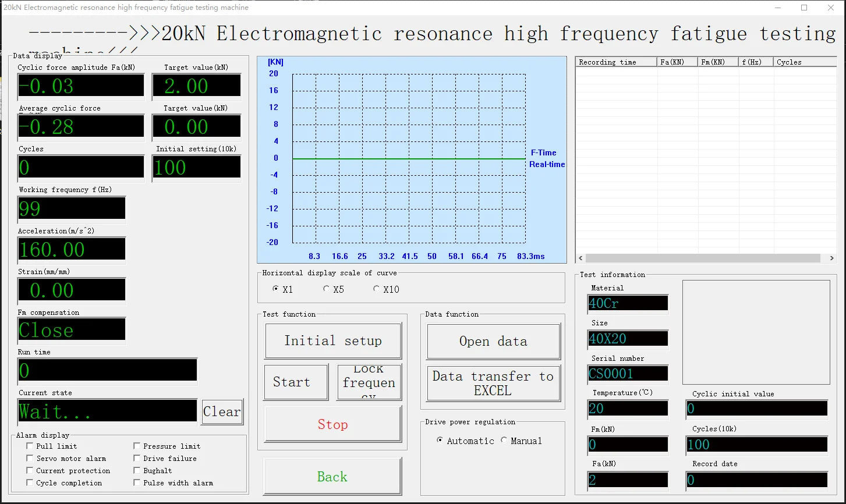Toggle the Pull limit alarm checkbox
Viewport: 846px width, 504px height.
point(30,446)
